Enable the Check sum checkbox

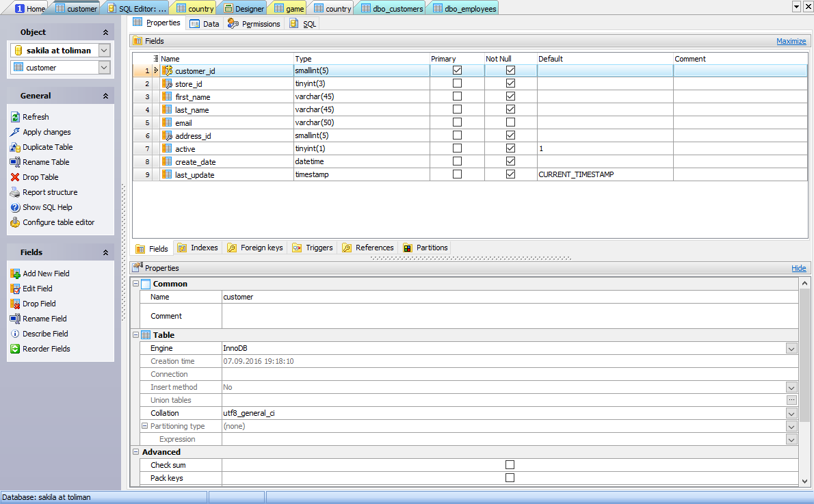pyautogui.click(x=510, y=465)
